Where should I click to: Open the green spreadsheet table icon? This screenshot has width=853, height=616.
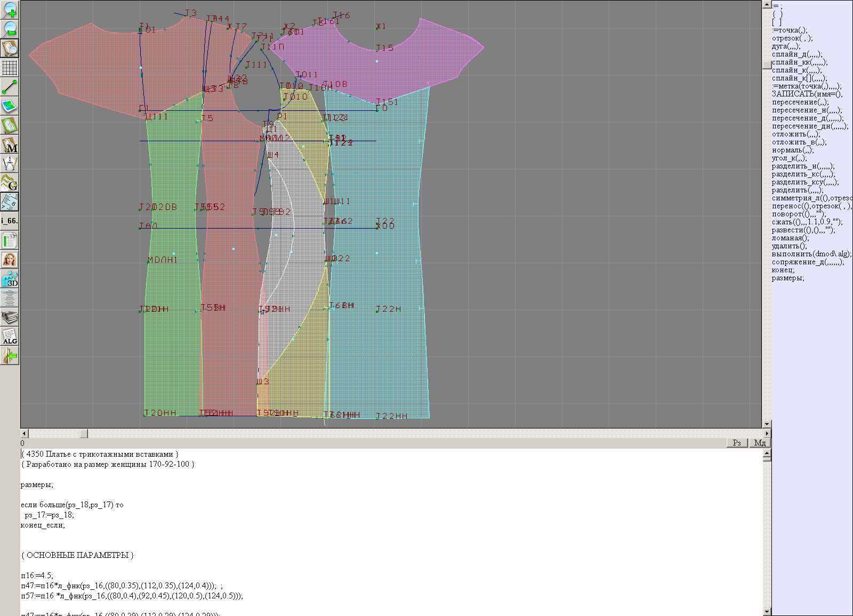(x=10, y=240)
